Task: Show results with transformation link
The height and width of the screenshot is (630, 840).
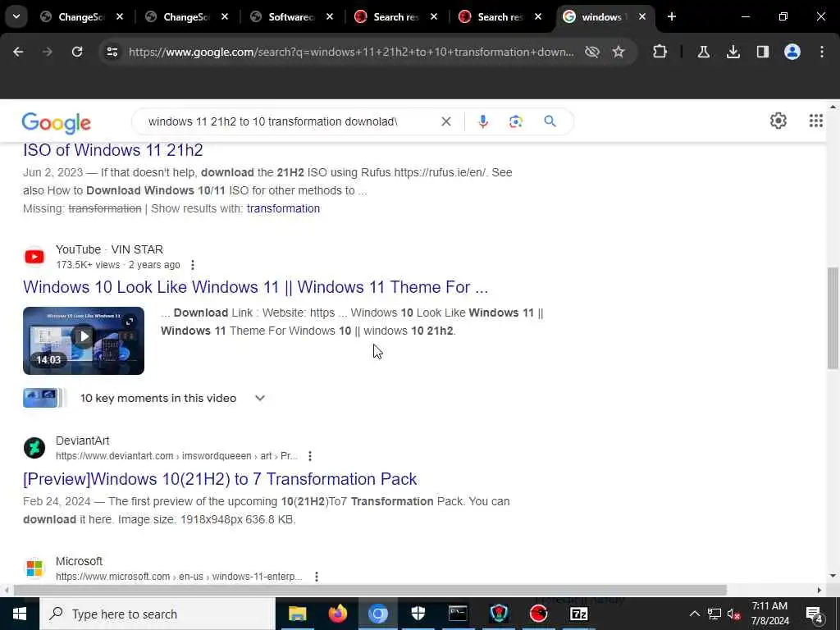Action: (283, 208)
